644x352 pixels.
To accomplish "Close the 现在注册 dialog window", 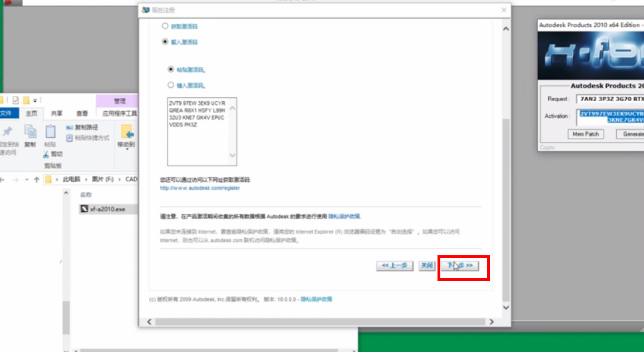I will (x=504, y=10).
